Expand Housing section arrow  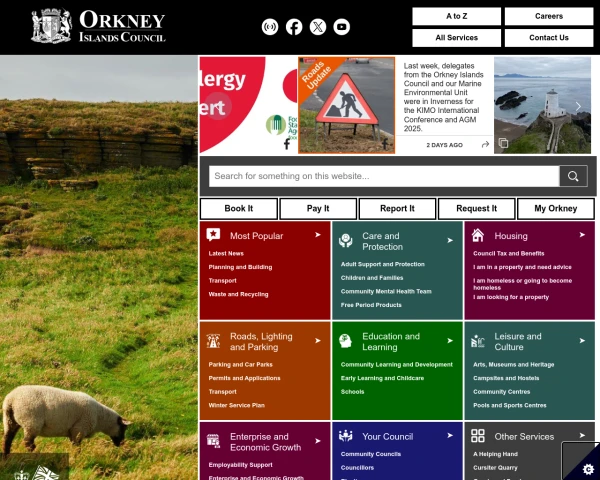click(582, 235)
